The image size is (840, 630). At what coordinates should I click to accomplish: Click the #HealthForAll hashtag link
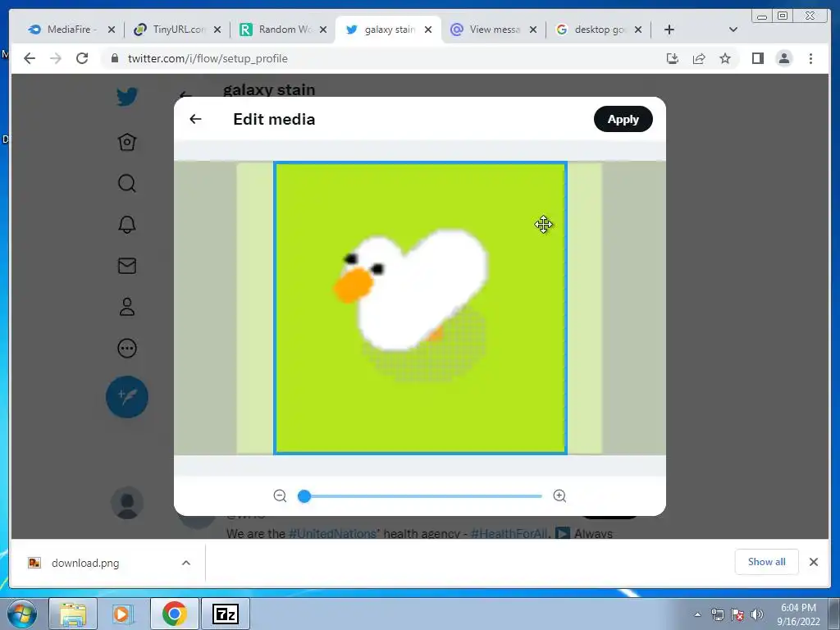(509, 533)
